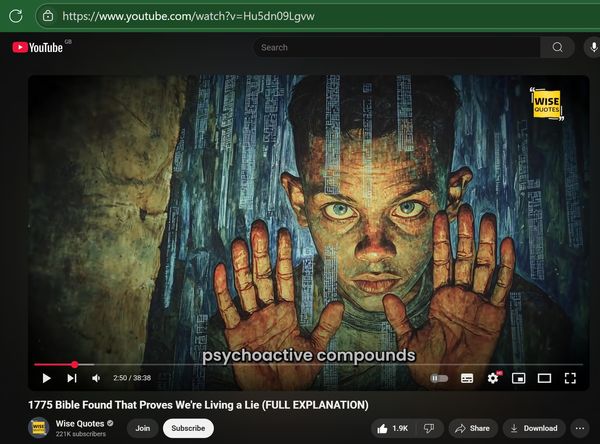The image size is (600, 444).
Task: Enable theater mode view
Action: [544, 378]
